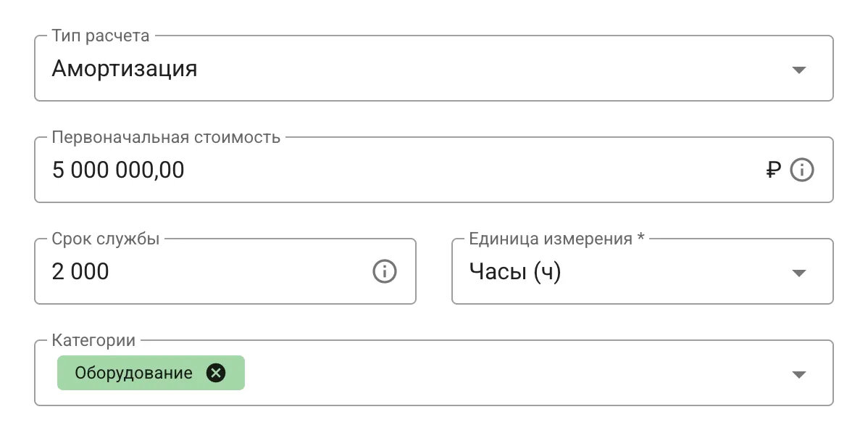Click the value 2 000
This screenshot has width=868, height=441.
[x=80, y=272]
